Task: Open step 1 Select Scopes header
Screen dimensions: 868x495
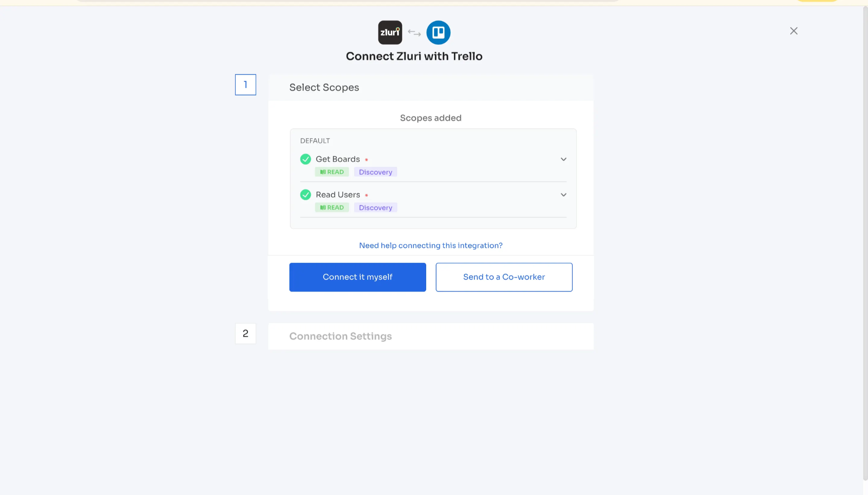Action: pos(324,88)
